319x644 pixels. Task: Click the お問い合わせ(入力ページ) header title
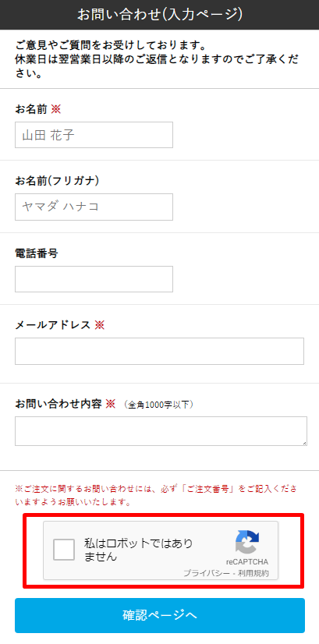point(159,15)
